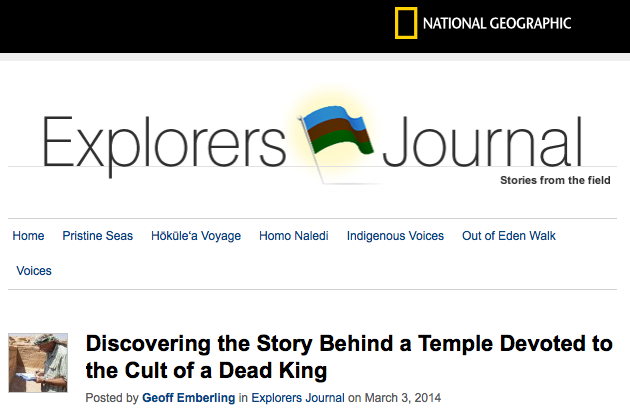Click the Journal word in banner
Image resolution: width=630 pixels, height=412 pixels.
[x=483, y=141]
